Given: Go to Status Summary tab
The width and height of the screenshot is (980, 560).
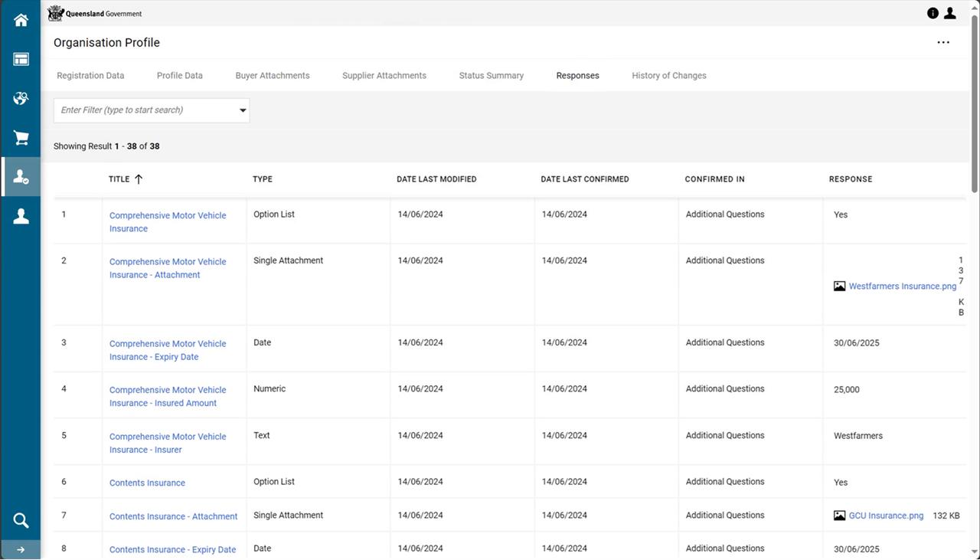Looking at the screenshot, I should pos(492,76).
